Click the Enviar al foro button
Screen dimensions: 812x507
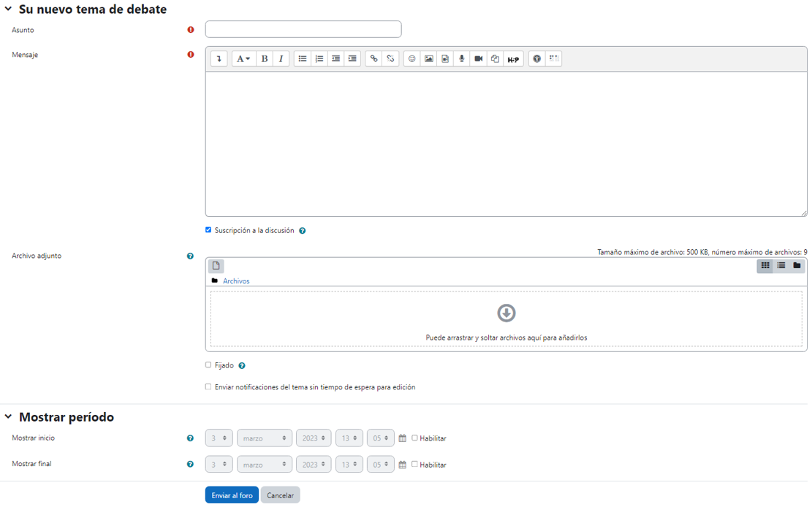coord(232,495)
